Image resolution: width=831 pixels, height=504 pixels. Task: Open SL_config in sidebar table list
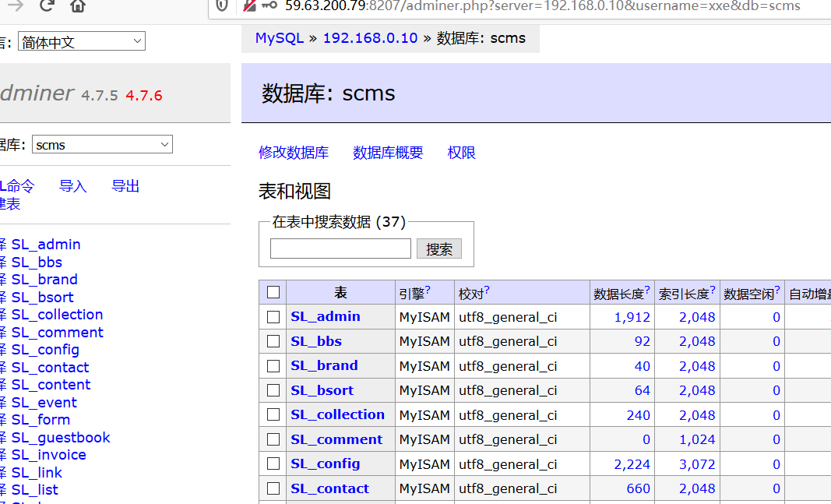pos(46,350)
